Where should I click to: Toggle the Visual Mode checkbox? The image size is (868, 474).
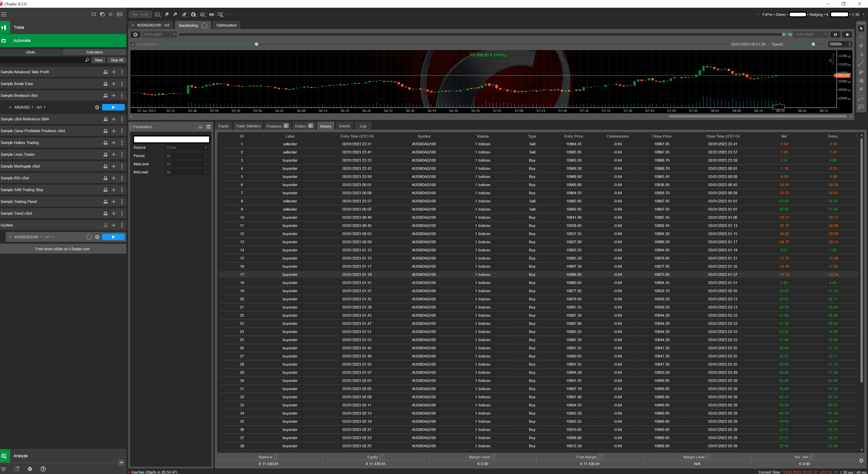[133, 44]
